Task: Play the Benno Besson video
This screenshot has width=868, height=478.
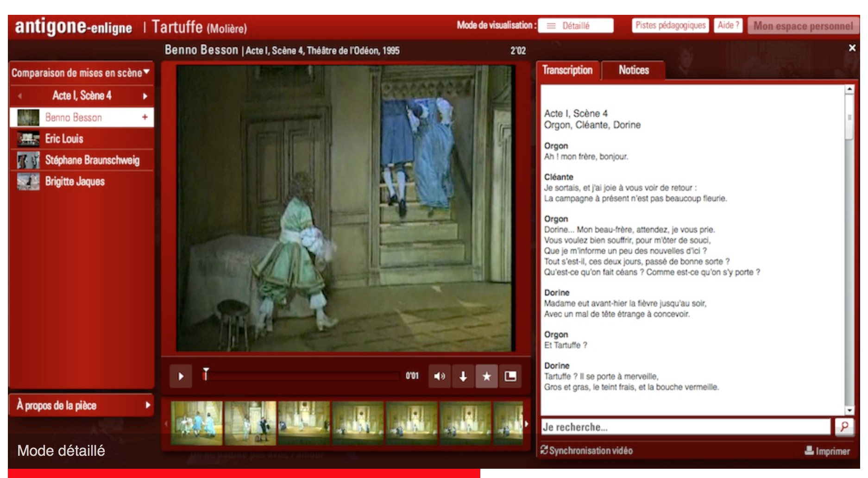Action: pos(181,376)
